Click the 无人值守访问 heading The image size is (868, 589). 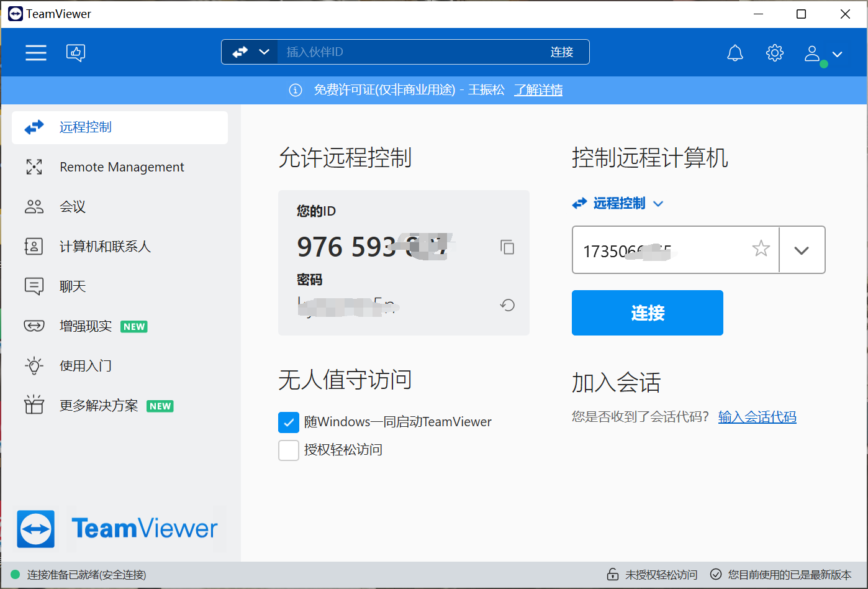345,380
